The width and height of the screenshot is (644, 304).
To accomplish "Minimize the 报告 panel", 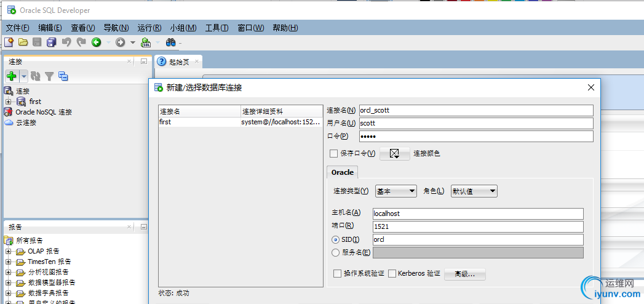I will (144, 226).
